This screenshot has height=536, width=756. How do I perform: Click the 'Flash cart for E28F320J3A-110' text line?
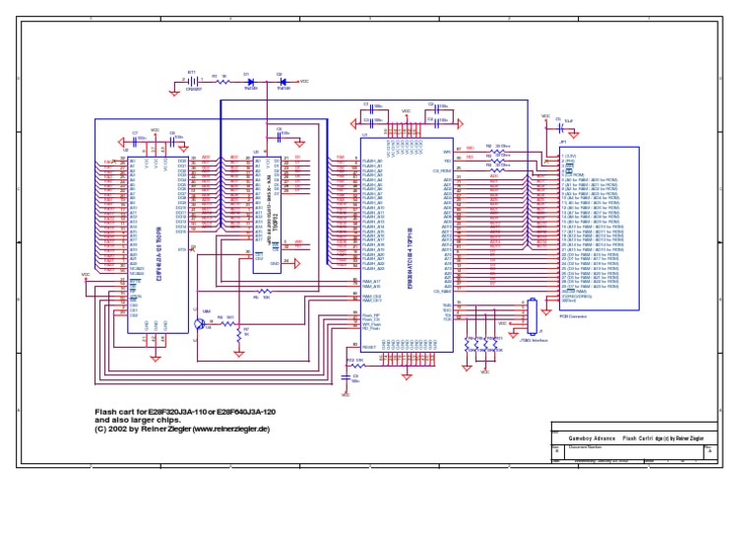[x=185, y=412]
